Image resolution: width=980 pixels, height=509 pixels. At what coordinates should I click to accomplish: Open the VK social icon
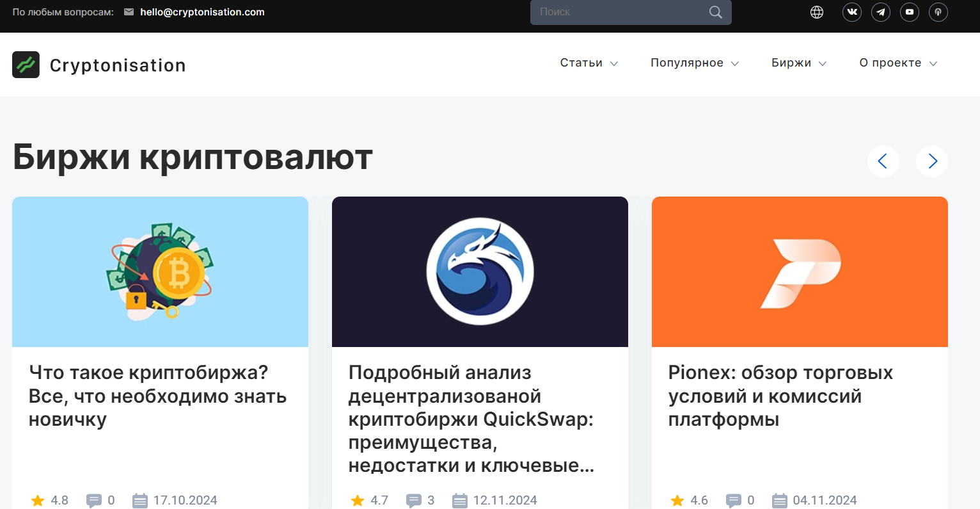point(852,12)
